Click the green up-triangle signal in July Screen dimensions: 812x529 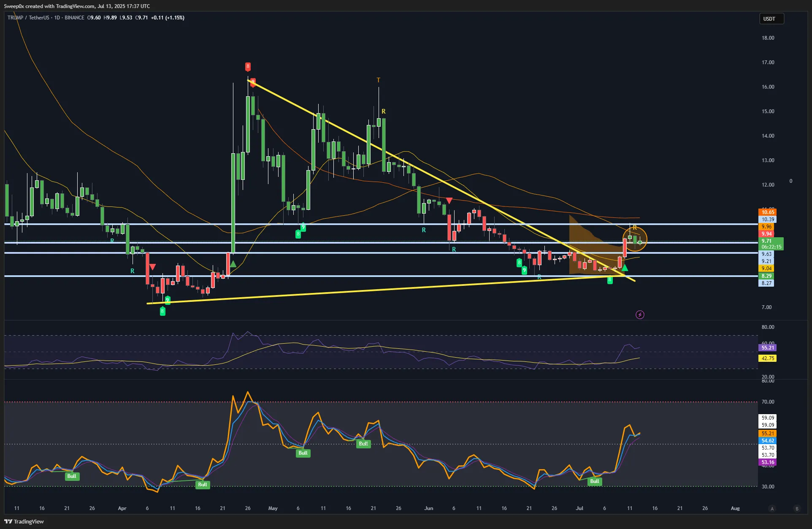click(625, 268)
